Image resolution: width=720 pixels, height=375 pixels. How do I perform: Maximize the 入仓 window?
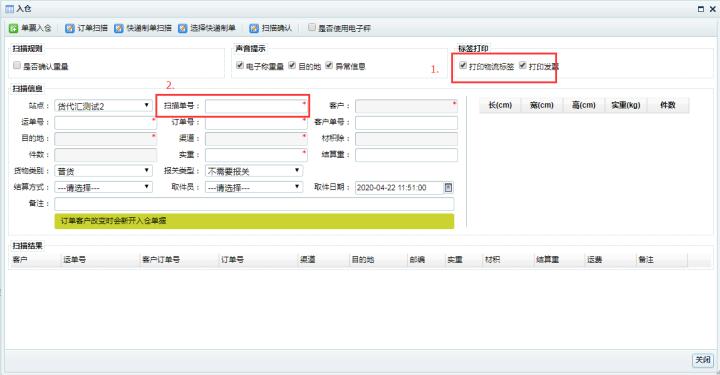[x=701, y=9]
